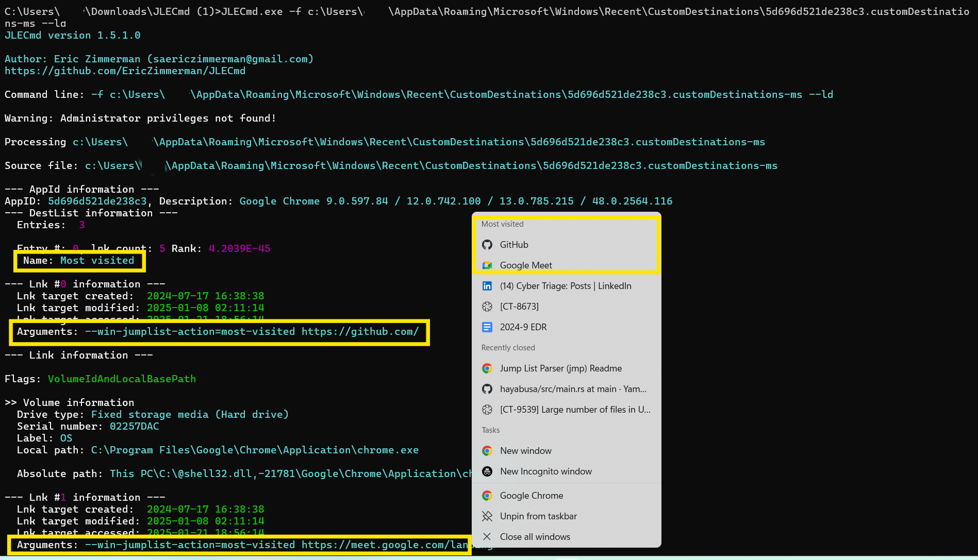The width and height of the screenshot is (978, 560).
Task: Open (14) Cyber Triage: Posts | LinkedIn
Action: (x=566, y=286)
